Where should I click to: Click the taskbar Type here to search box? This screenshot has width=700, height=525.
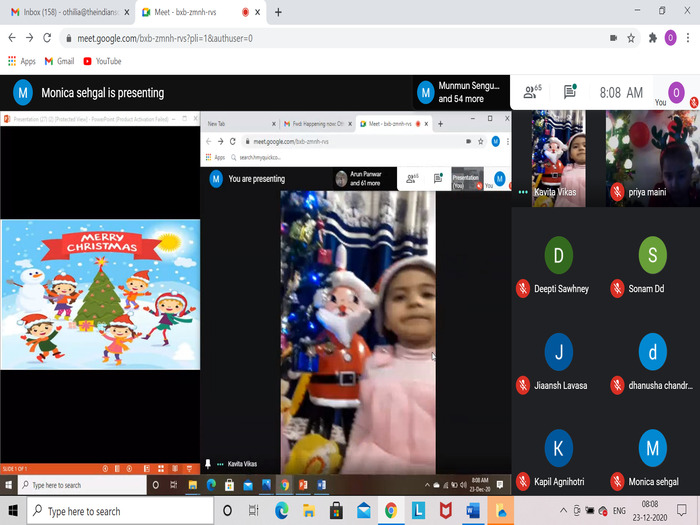(x=120, y=511)
